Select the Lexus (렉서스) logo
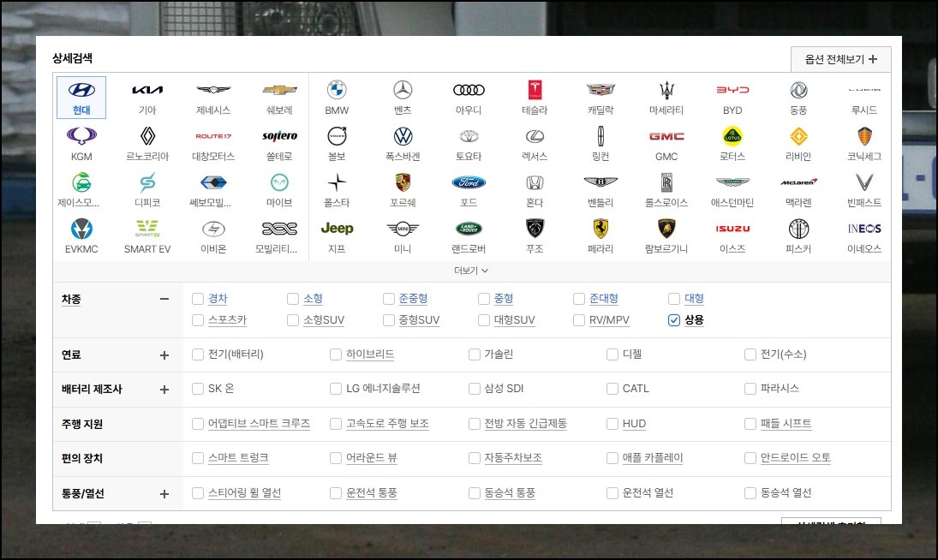The image size is (938, 560). (535, 136)
